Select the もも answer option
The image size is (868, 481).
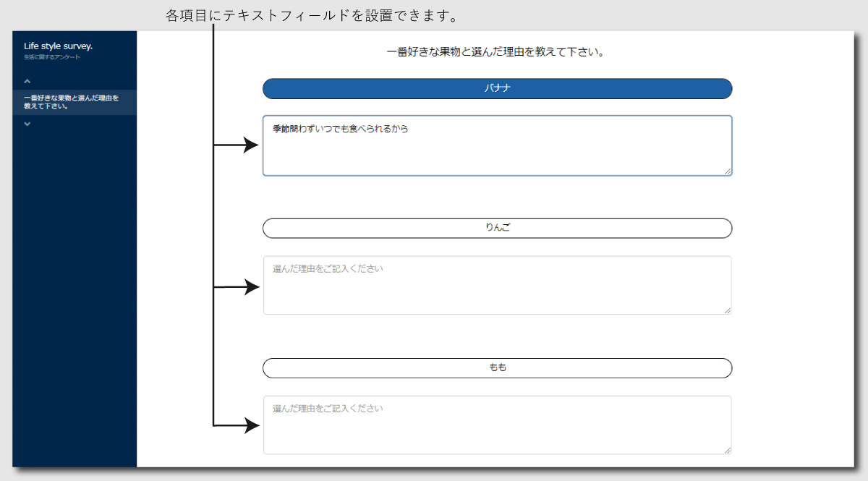497,368
